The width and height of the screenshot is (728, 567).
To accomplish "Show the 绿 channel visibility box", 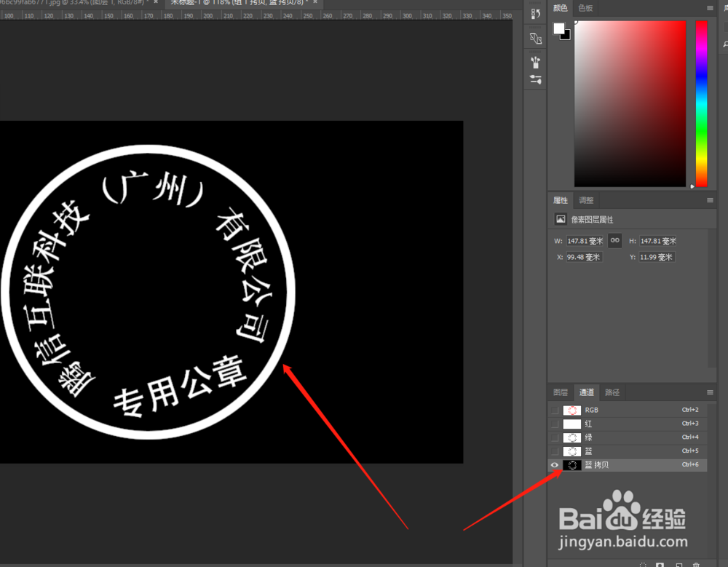I will tap(554, 437).
